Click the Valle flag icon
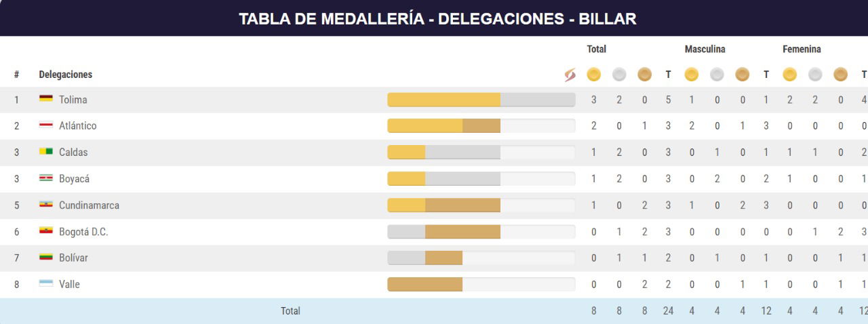This screenshot has height=324, width=868. (46, 284)
